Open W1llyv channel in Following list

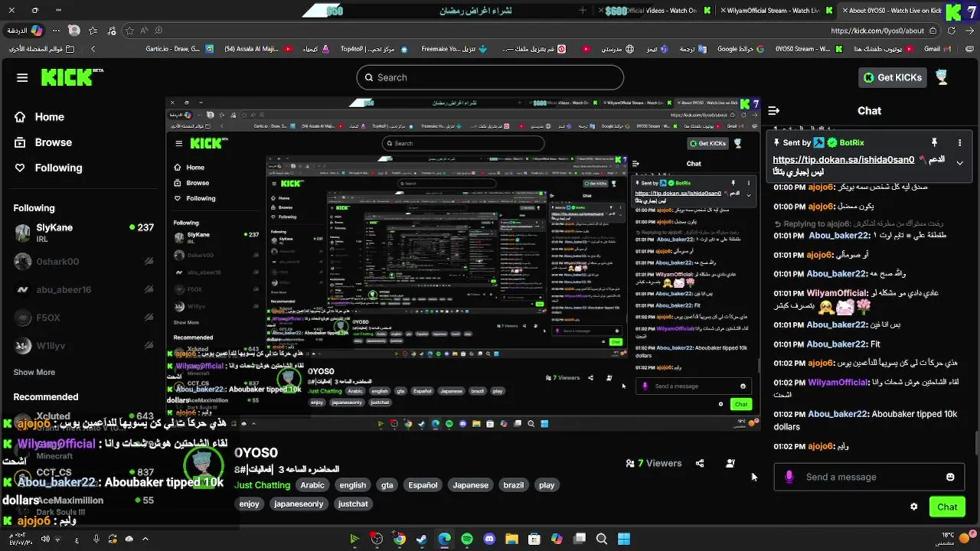[x=83, y=346]
